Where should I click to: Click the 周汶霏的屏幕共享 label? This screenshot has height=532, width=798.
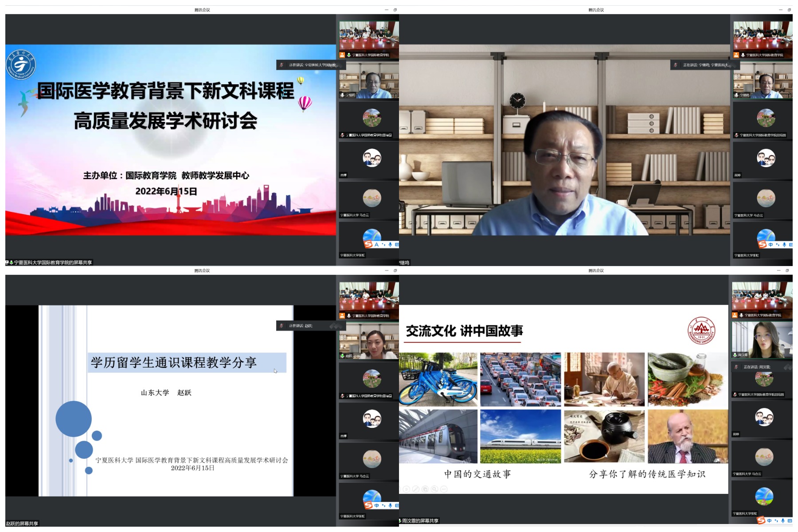click(420, 521)
